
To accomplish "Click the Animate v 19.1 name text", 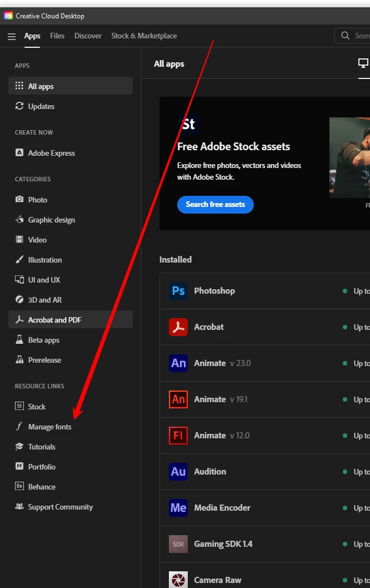I will click(x=221, y=399).
